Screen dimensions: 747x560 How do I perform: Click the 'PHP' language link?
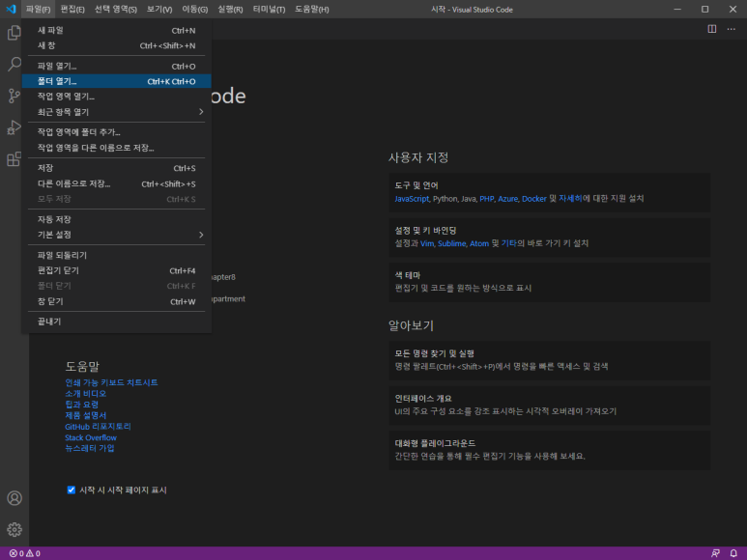point(486,198)
